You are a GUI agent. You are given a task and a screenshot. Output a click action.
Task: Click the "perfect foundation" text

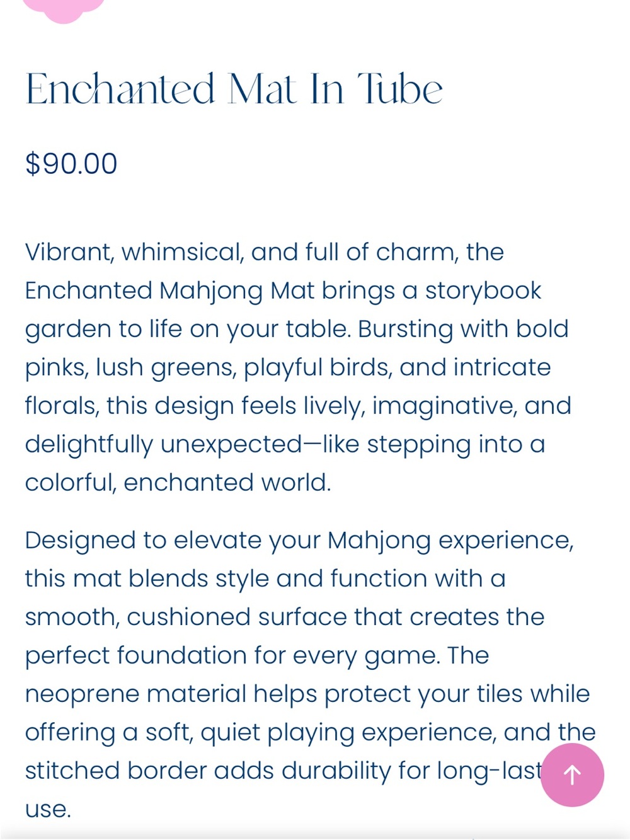click(x=135, y=656)
